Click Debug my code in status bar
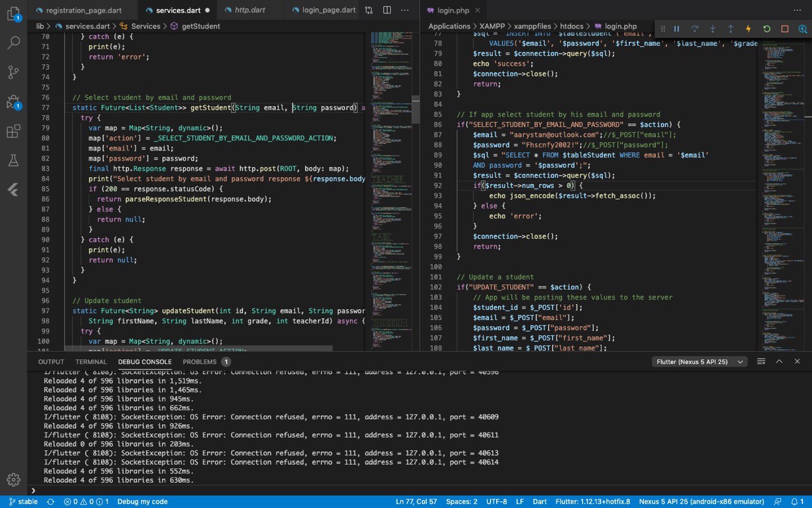This screenshot has width=812, height=508. 142,502
